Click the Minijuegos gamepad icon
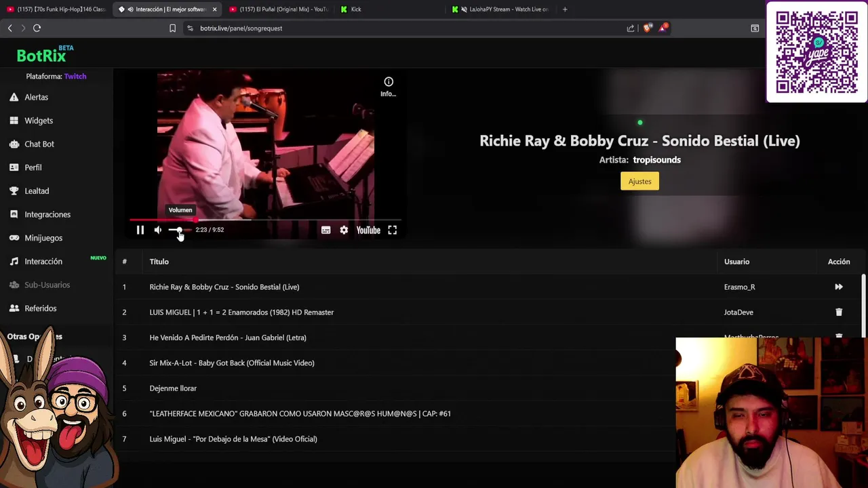This screenshot has height=488, width=868. (14, 238)
